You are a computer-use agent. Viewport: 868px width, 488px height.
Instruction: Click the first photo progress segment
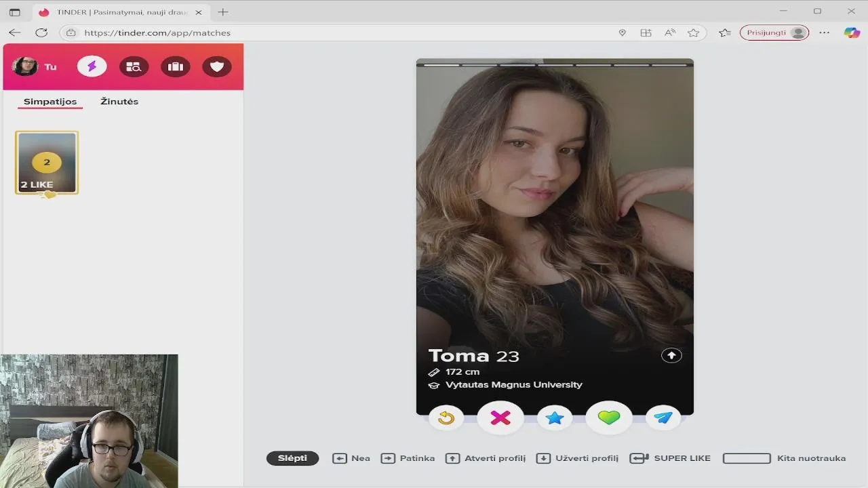coord(441,65)
